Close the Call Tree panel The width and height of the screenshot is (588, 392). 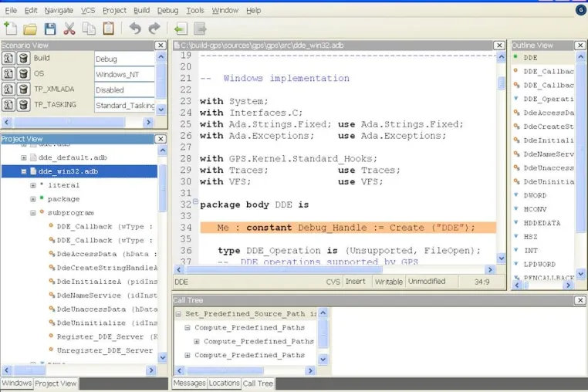(x=580, y=300)
